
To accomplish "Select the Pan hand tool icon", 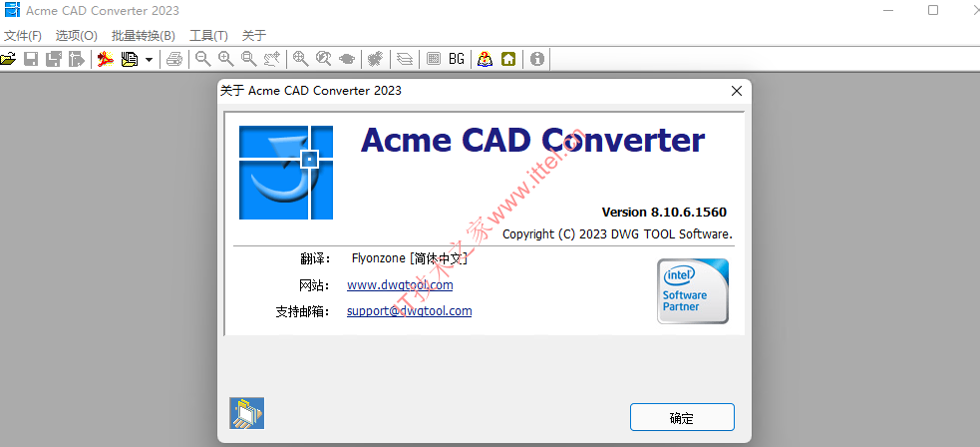I will (272, 60).
